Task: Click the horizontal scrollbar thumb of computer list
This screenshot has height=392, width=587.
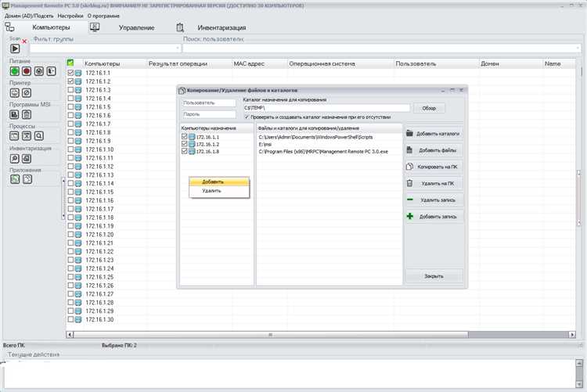Action: (270, 334)
